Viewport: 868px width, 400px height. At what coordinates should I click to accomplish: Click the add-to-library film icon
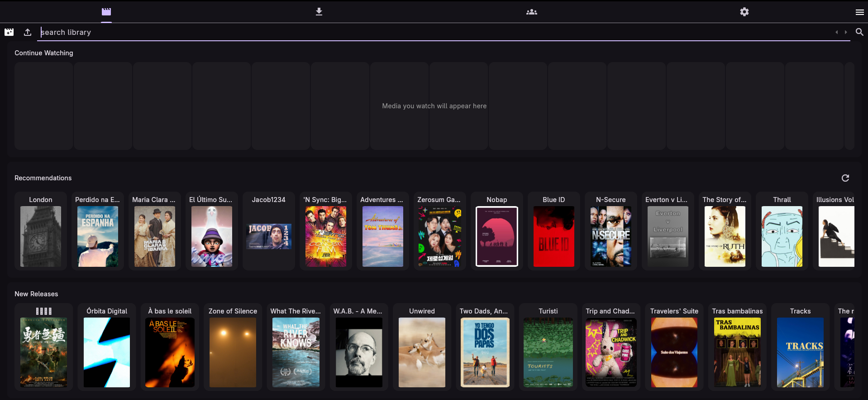click(x=9, y=32)
